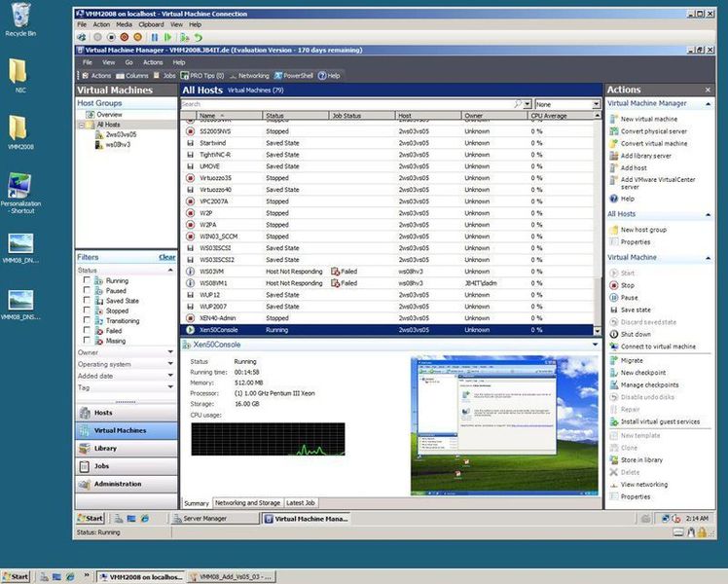The height and width of the screenshot is (584, 728).
Task: Open the Administration navigation view
Action: pyautogui.click(x=126, y=484)
